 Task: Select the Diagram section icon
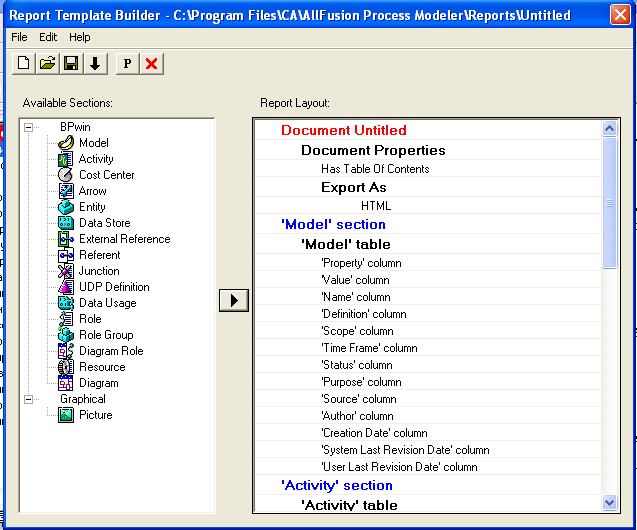click(66, 383)
